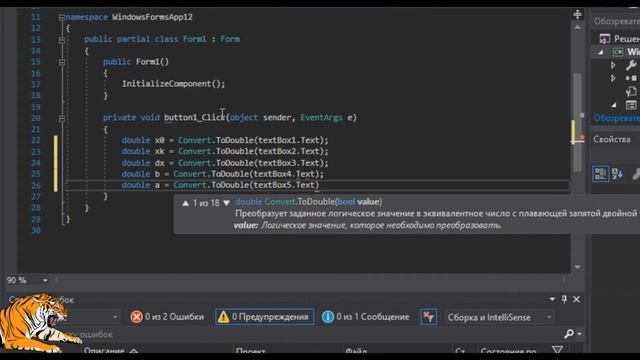Click the wrench icon in Properties toolbar
Image resolution: width=640 pixels, height=360 pixels.
636,174
